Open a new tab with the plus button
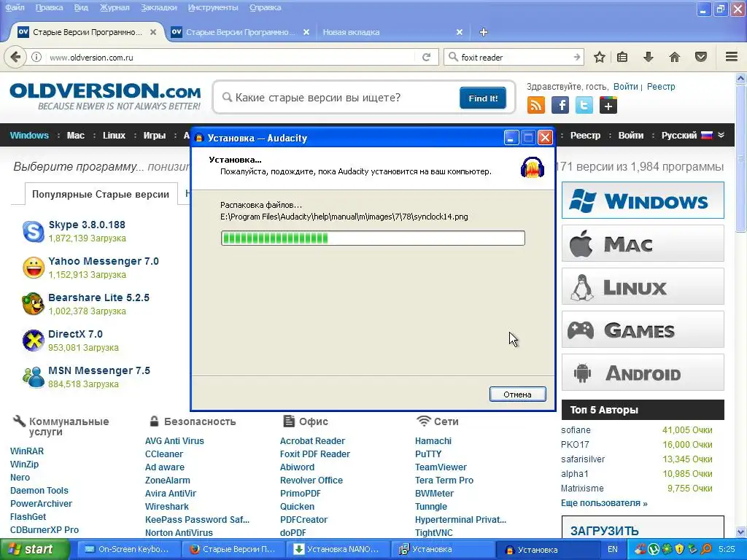 [484, 32]
